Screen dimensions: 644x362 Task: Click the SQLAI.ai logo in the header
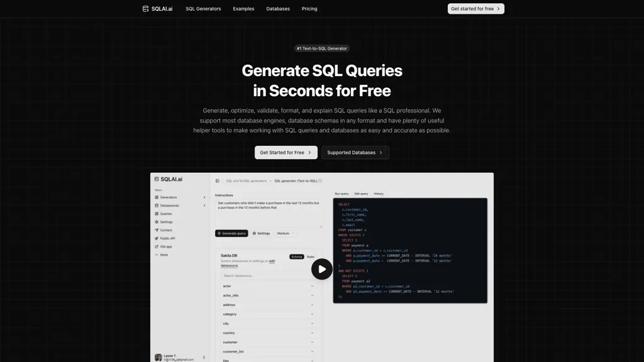point(157,9)
